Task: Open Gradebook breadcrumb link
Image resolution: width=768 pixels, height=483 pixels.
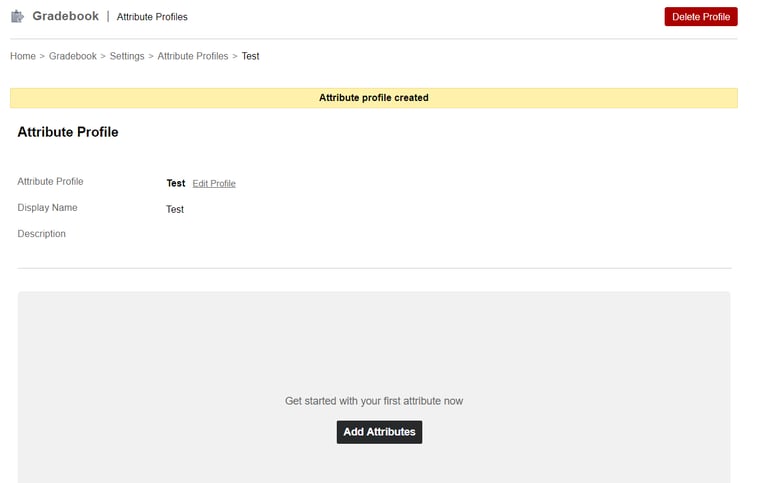Action: pyautogui.click(x=73, y=56)
